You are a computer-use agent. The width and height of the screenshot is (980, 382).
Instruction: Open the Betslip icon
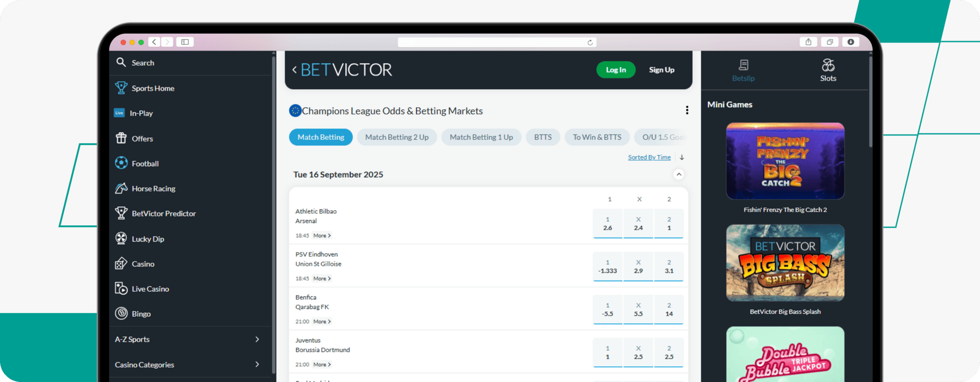[743, 65]
